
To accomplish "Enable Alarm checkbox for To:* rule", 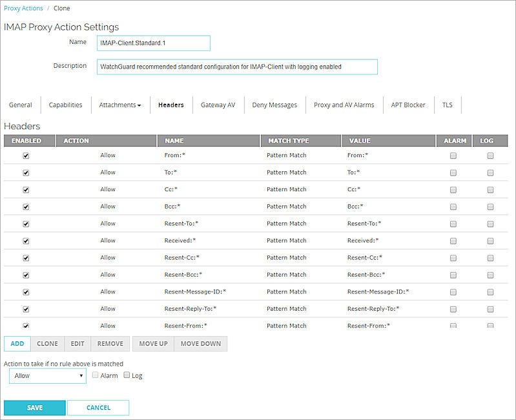I will tap(453, 173).
